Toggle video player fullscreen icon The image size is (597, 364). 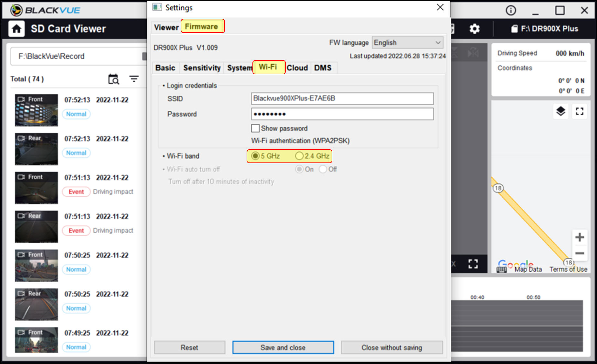(473, 264)
